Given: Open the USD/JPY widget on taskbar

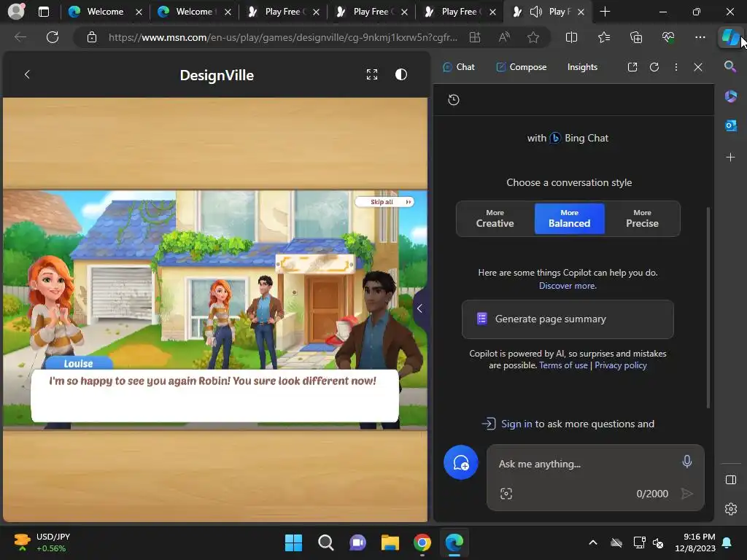Looking at the screenshot, I should [42, 542].
